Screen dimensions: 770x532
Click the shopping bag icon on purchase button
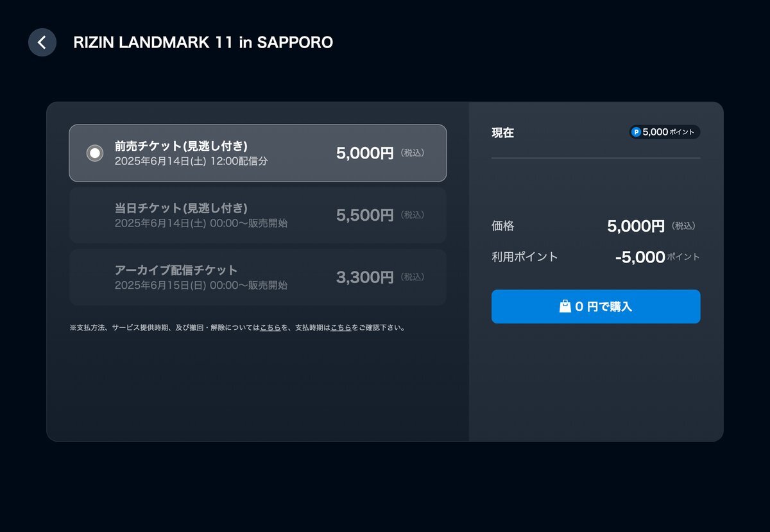pos(565,307)
